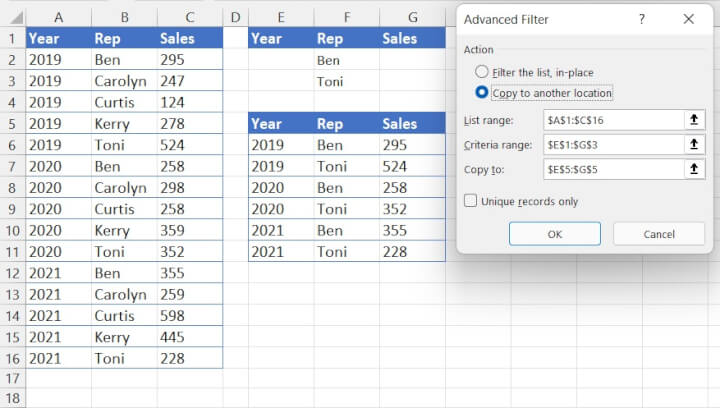Close the Advanced Filter dialog
720x408 pixels.
coord(688,19)
